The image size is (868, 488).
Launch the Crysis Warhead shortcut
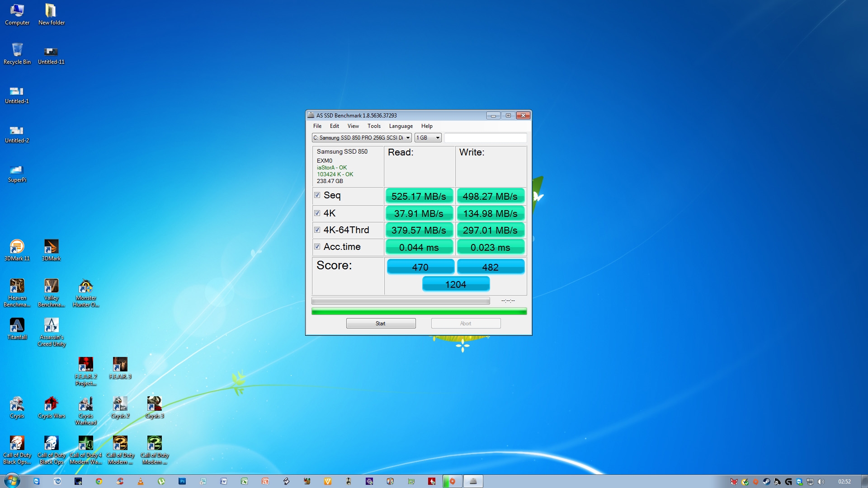point(85,410)
